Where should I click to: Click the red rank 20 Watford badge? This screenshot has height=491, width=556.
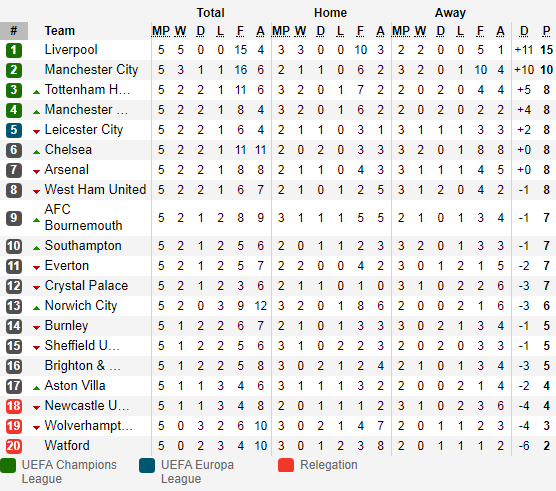pyautogui.click(x=14, y=446)
